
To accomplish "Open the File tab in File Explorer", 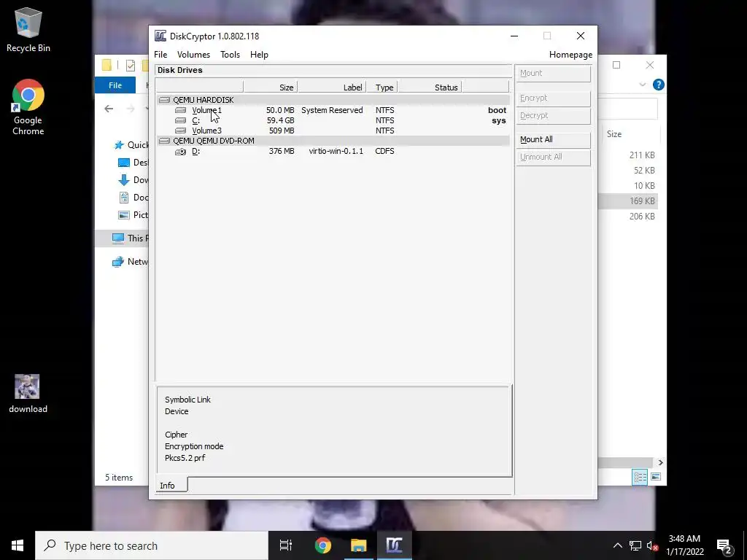I will click(115, 85).
